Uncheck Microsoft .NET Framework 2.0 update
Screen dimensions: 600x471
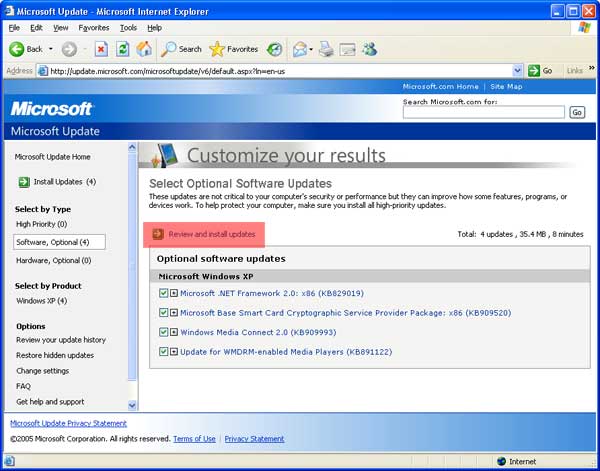click(x=163, y=293)
